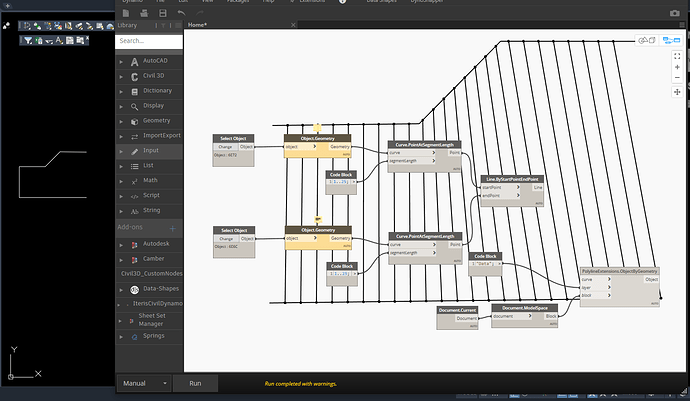Expand the Springs add-on package
Viewport: 690px width, 401px height.
pos(149,336)
